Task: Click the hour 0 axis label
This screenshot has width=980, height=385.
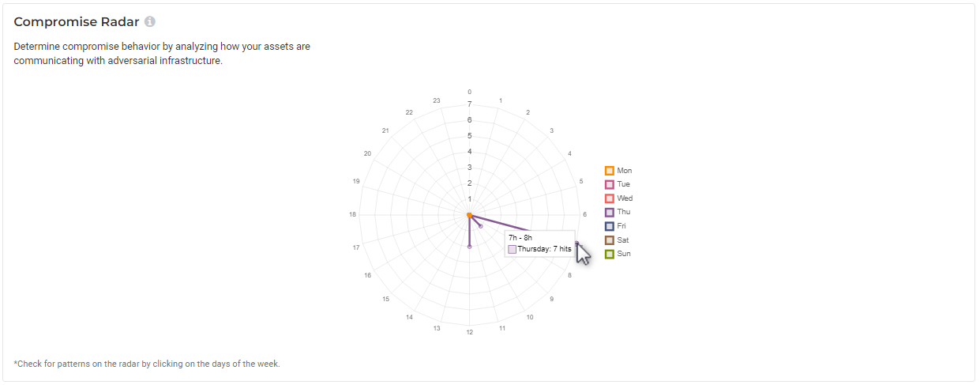Action: tap(470, 92)
